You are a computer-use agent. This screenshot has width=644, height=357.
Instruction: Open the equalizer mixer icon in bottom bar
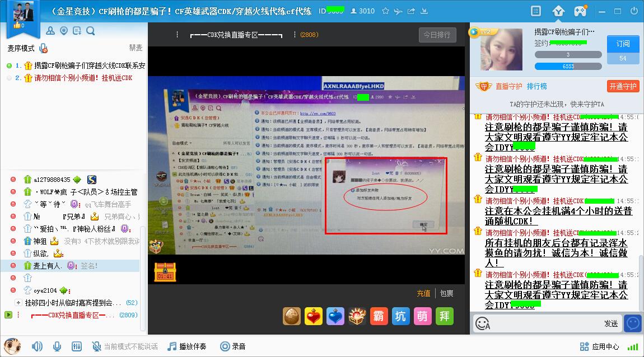[x=76, y=347]
